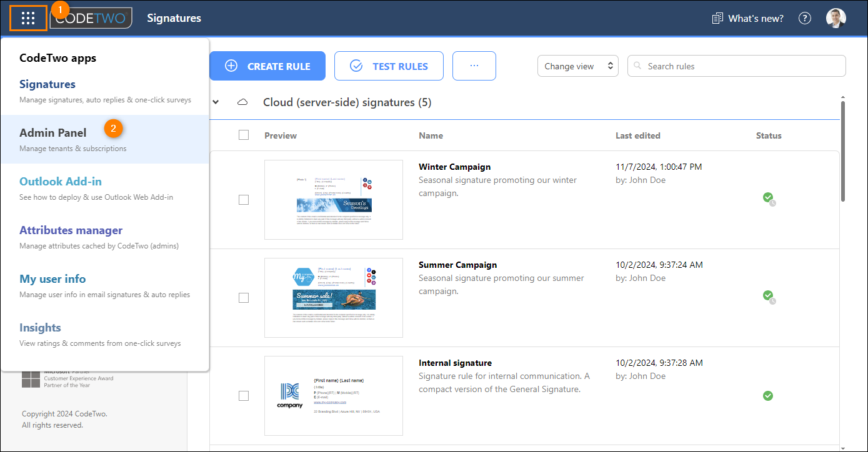The image size is (868, 452).
Task: Click the Internal signature rule name
Action: [x=455, y=363]
